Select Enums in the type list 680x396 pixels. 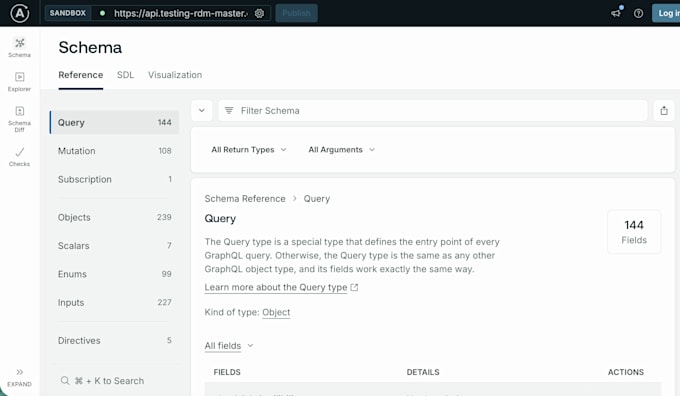[x=114, y=274]
